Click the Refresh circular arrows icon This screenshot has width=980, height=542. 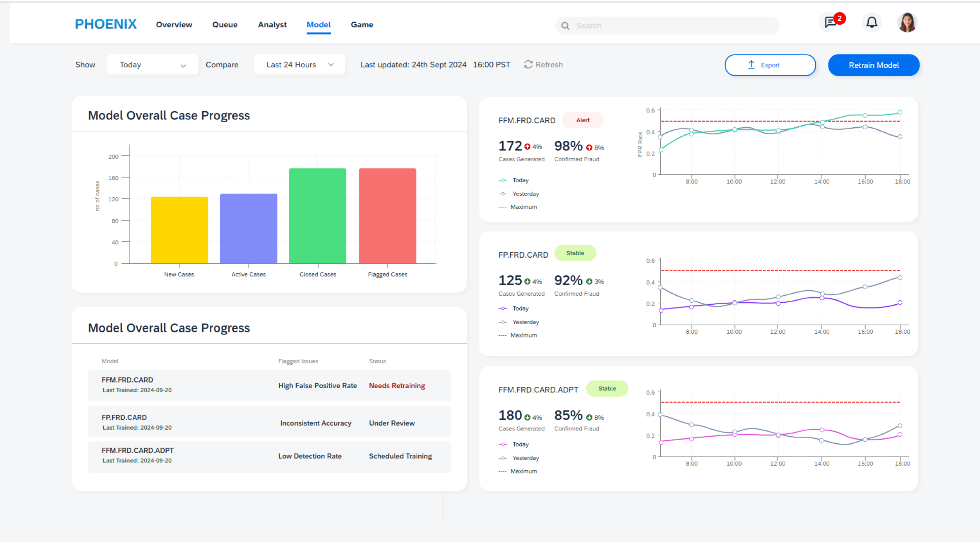[x=528, y=65]
